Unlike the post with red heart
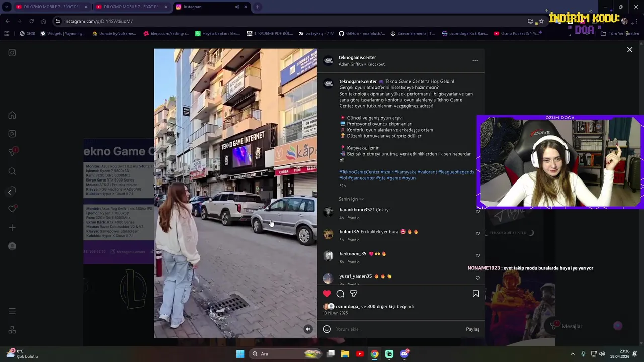 [327, 294]
